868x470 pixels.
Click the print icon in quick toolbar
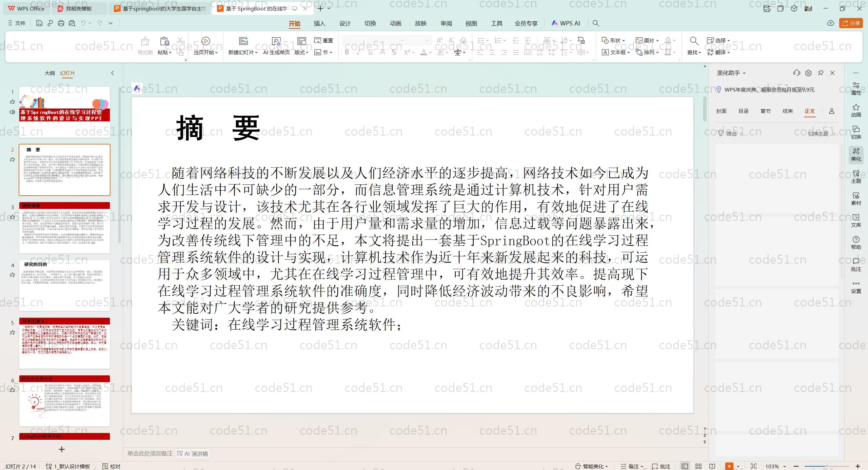61,23
